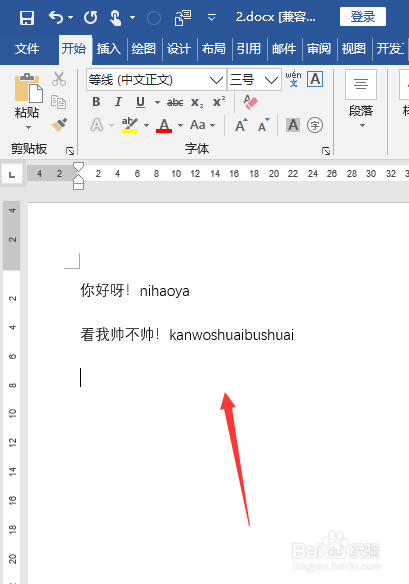Expand the font color dropdown arrow
The height and width of the screenshot is (584, 409).
[x=180, y=125]
